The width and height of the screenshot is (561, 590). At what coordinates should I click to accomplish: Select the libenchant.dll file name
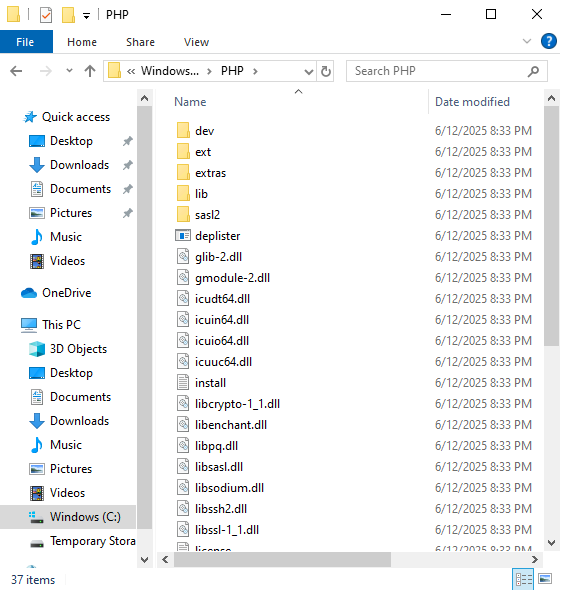(x=231, y=425)
